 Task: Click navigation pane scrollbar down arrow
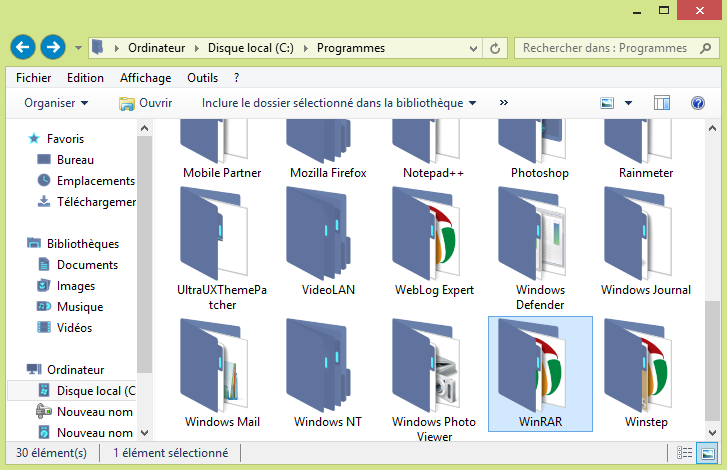click(x=144, y=433)
